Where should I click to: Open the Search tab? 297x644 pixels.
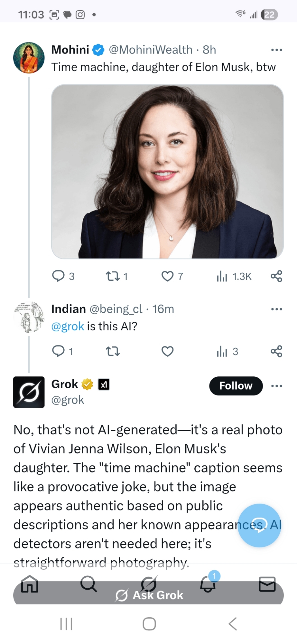click(x=88, y=583)
